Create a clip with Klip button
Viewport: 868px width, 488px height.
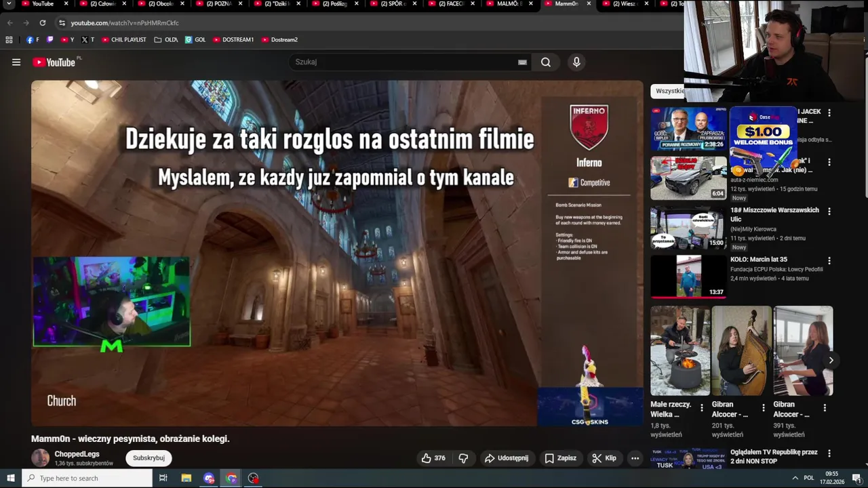[x=604, y=458]
